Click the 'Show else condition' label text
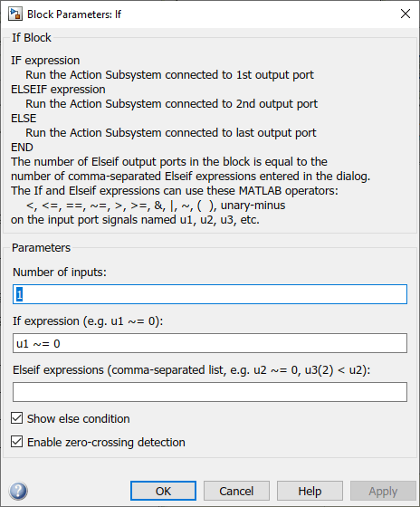Screen dimensions: 420x507 [78, 418]
